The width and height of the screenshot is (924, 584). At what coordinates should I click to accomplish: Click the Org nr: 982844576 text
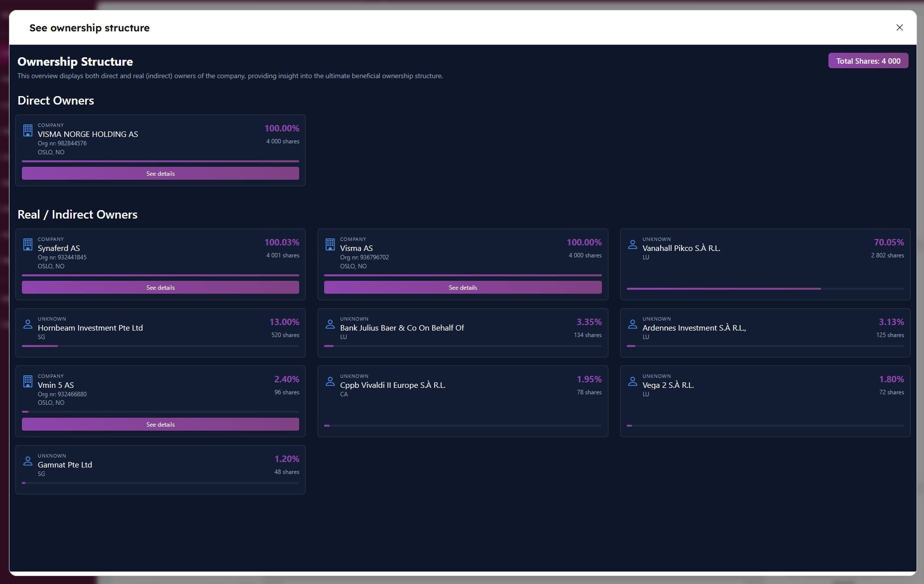point(62,143)
